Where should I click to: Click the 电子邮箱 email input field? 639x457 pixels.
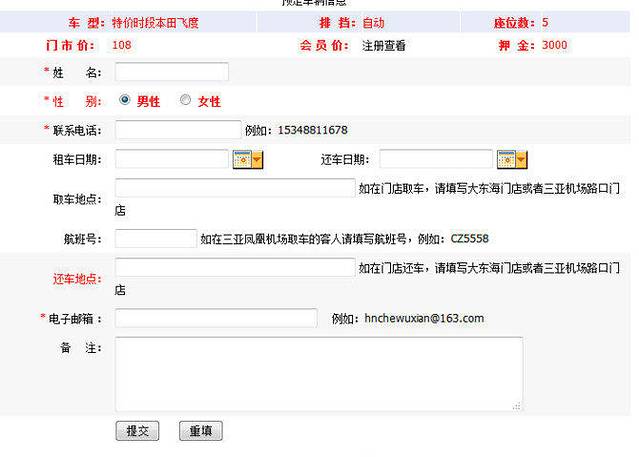point(216,318)
